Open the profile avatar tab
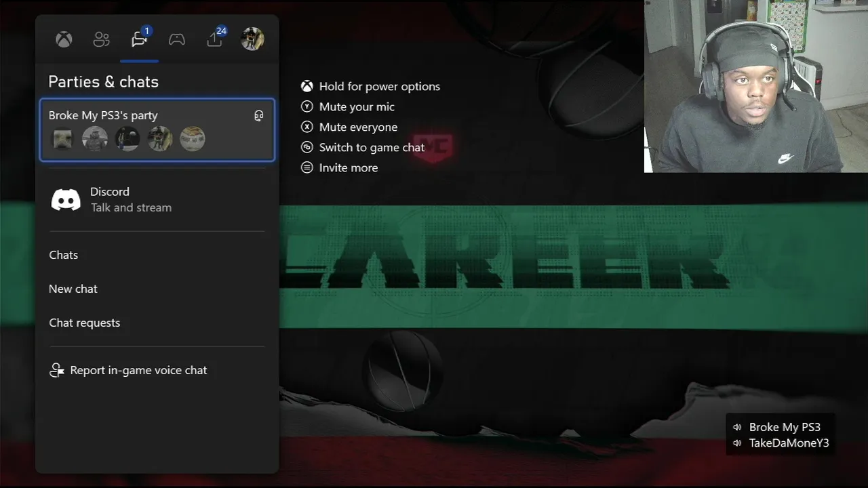Screen dimensions: 868x488 252,39
